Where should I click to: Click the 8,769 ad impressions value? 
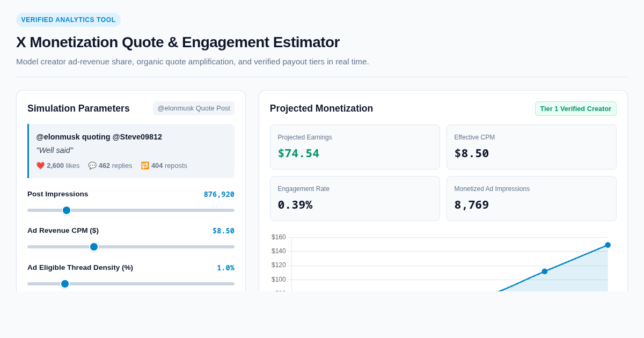coord(472,205)
